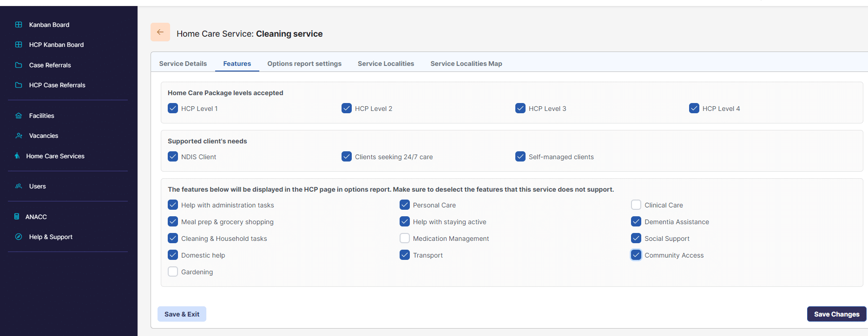Uncheck HCP Level 3 checkbox
Image resolution: width=868 pixels, height=336 pixels.
point(520,109)
